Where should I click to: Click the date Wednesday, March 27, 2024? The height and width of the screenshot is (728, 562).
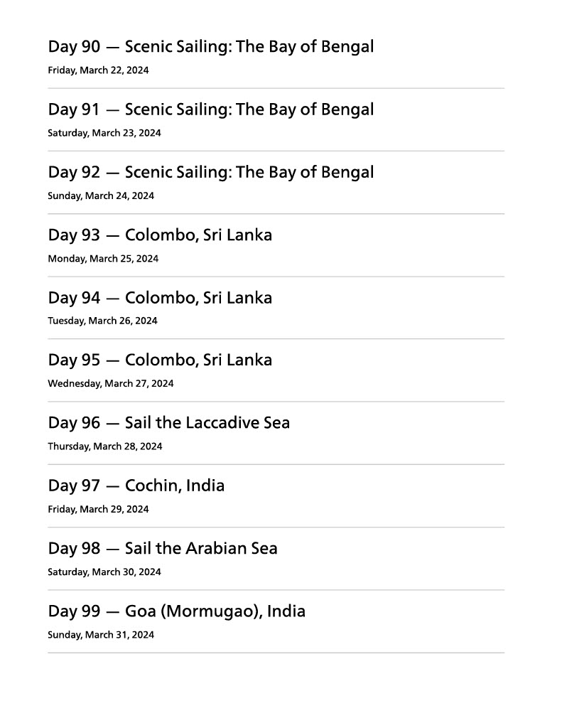coord(110,384)
